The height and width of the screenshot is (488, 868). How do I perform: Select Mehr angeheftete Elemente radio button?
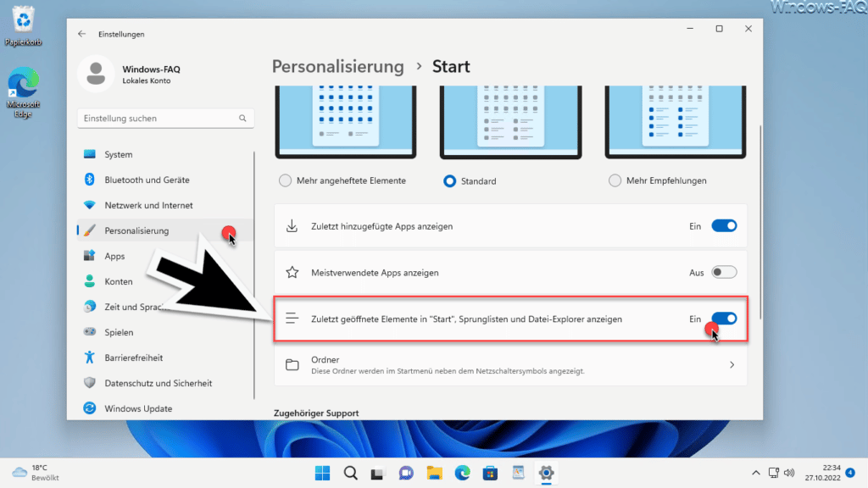coord(285,181)
